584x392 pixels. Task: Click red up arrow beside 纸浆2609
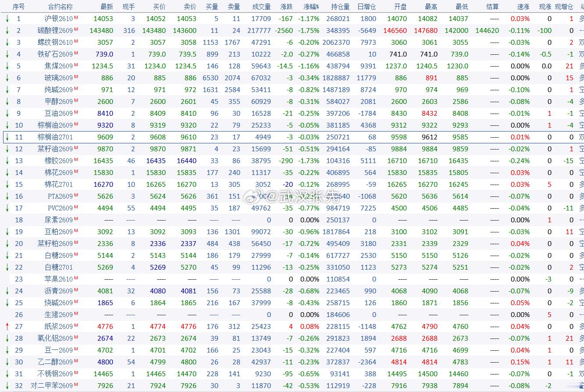pyautogui.click(x=7, y=326)
